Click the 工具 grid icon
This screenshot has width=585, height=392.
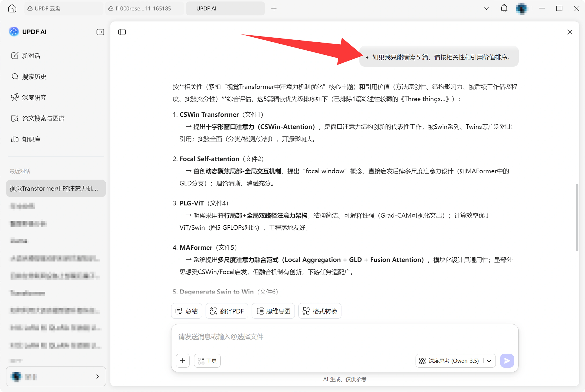tap(201, 361)
